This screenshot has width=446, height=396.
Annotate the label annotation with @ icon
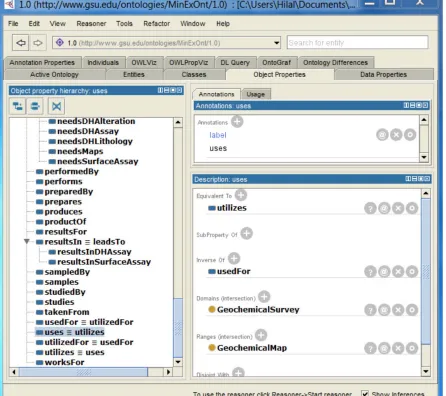382,135
